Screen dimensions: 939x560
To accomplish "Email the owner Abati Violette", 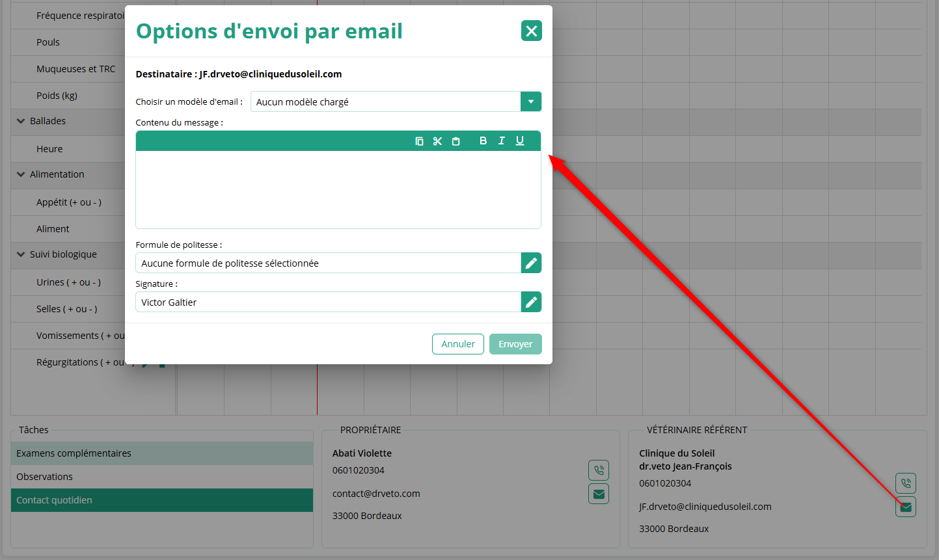I will (598, 494).
